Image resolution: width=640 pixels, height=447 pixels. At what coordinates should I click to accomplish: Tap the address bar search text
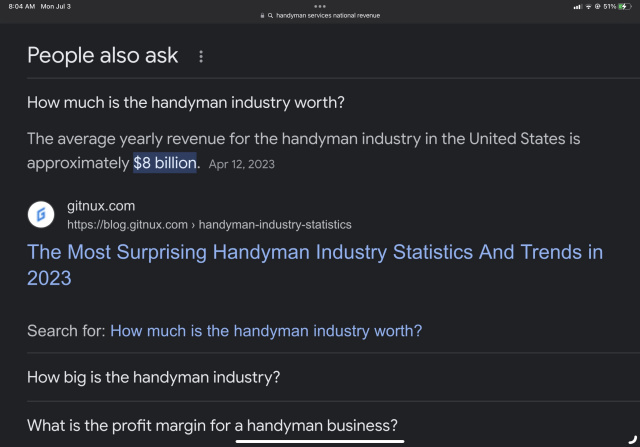(x=328, y=16)
